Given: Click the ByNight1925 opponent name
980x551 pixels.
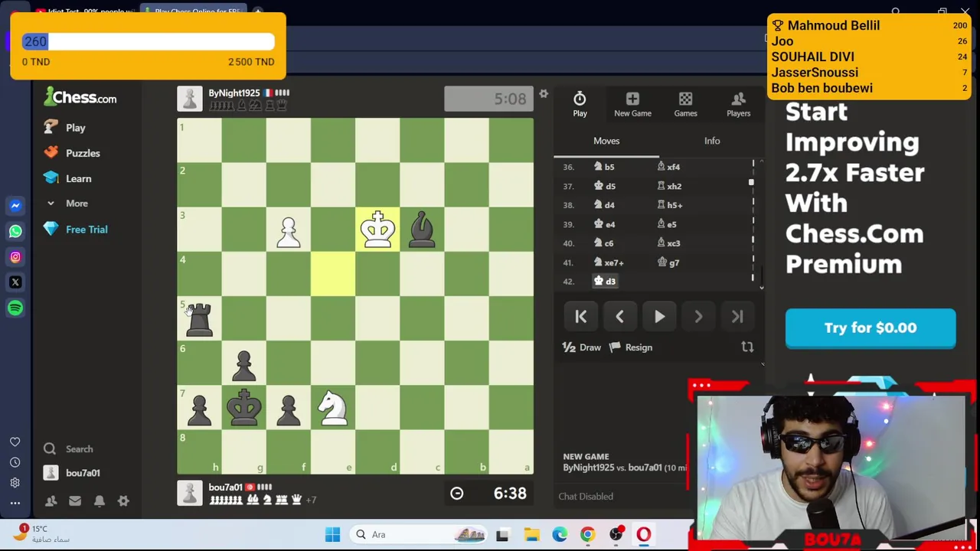Looking at the screenshot, I should [234, 93].
